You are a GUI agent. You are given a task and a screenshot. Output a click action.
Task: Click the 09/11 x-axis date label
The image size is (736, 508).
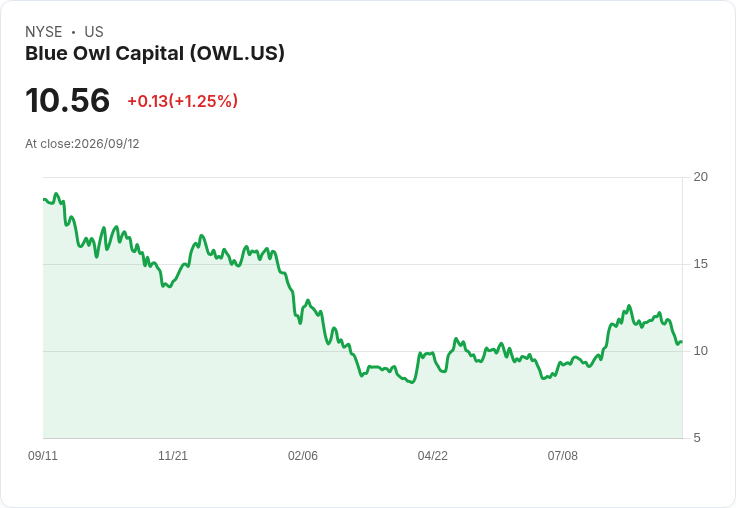pyautogui.click(x=43, y=455)
